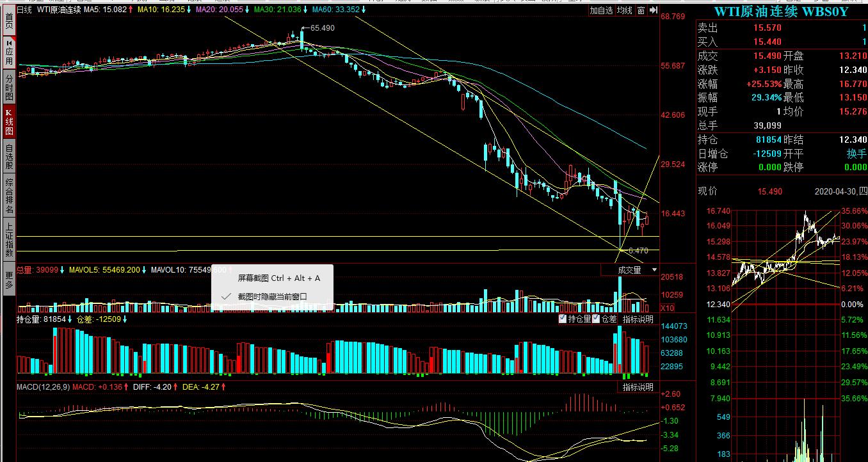
Task: Click the 卖出 price 15.570
Action: [x=768, y=28]
